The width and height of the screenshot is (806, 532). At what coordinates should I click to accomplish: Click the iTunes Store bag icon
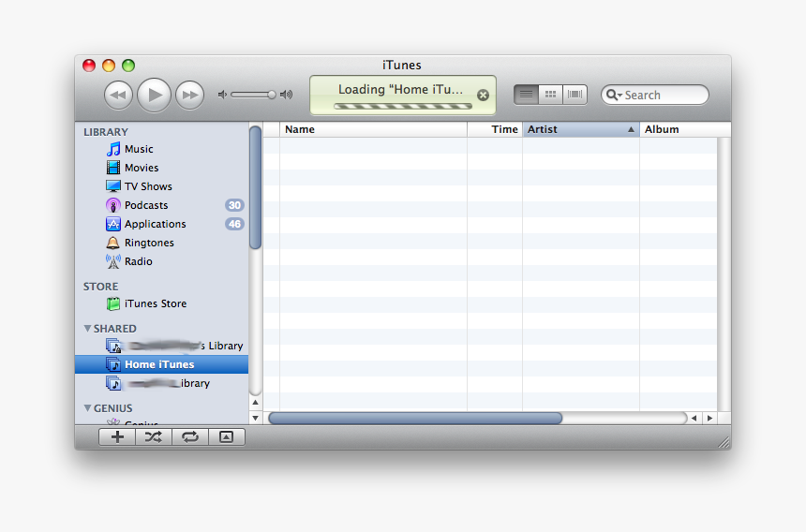point(113,303)
